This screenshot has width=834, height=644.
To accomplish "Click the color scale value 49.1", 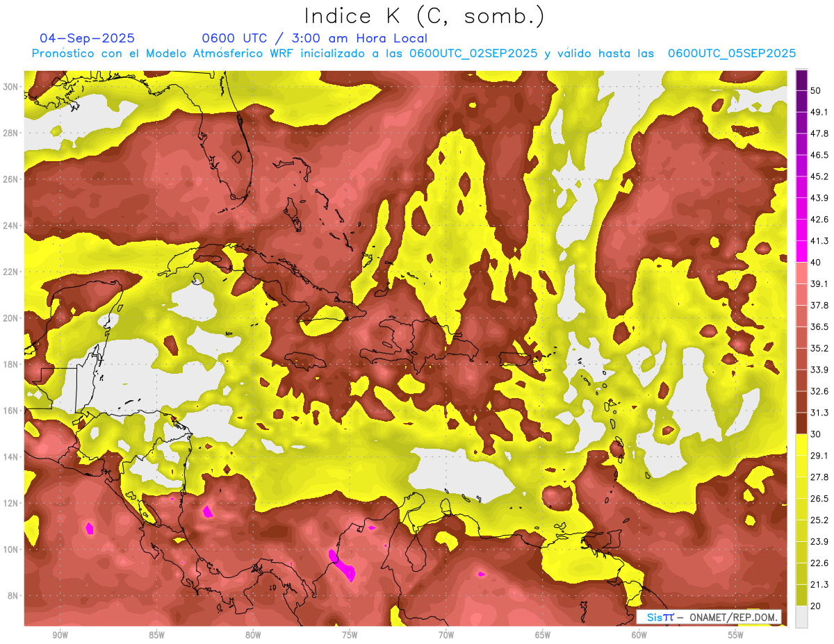I will (x=819, y=112).
